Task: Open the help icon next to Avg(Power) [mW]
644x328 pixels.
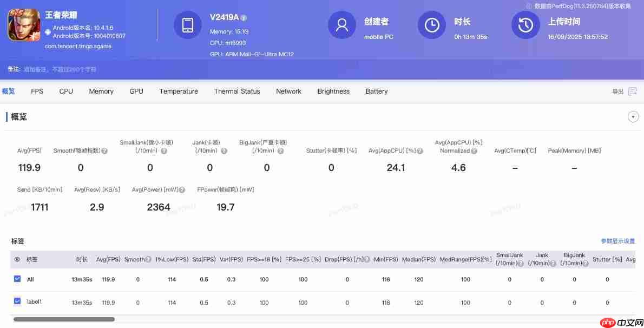Action: point(181,189)
